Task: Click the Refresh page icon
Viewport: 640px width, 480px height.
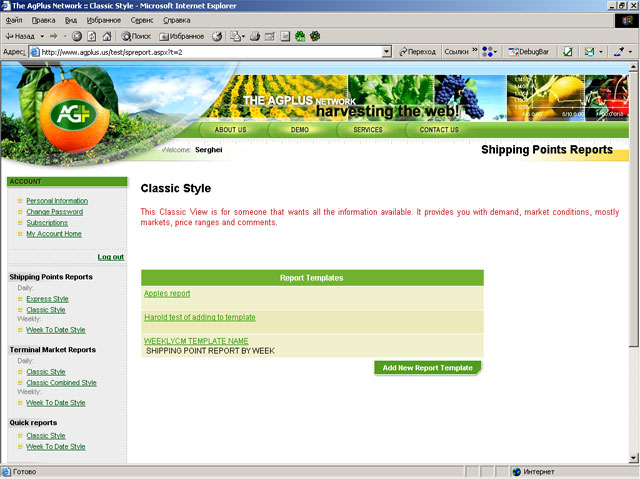Action: [92, 36]
